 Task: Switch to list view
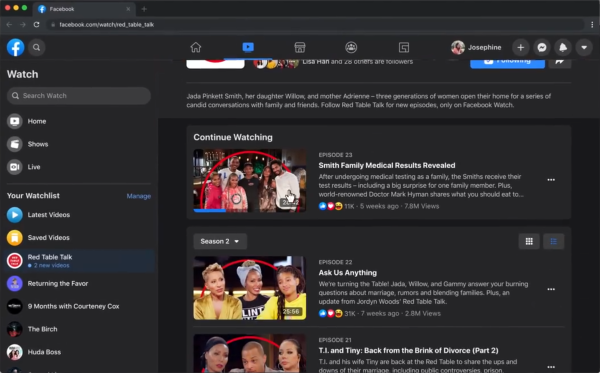[x=553, y=241]
